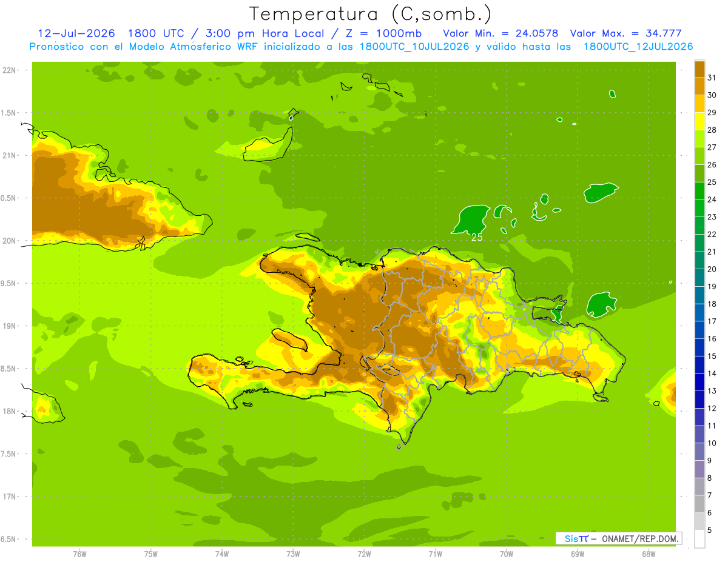
Task: Click the "7.5N" latitude axis label
Action: pos(9,453)
